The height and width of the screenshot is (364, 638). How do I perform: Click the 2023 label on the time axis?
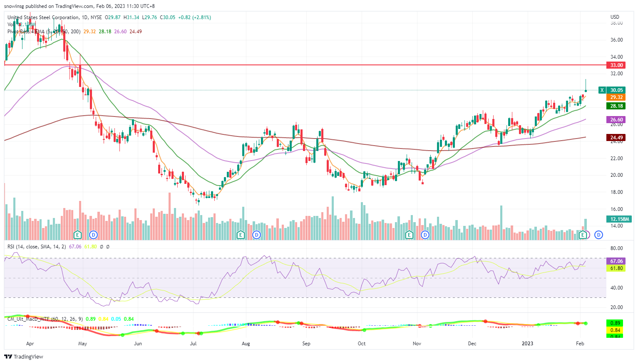click(527, 344)
